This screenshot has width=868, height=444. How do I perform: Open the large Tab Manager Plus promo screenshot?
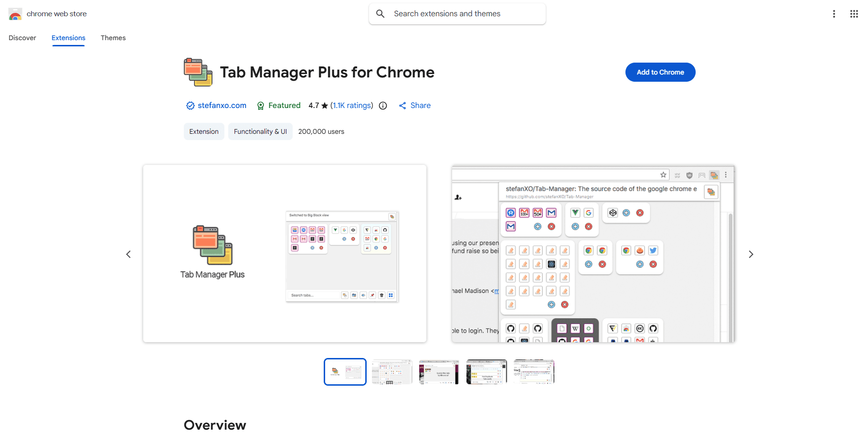tap(285, 254)
